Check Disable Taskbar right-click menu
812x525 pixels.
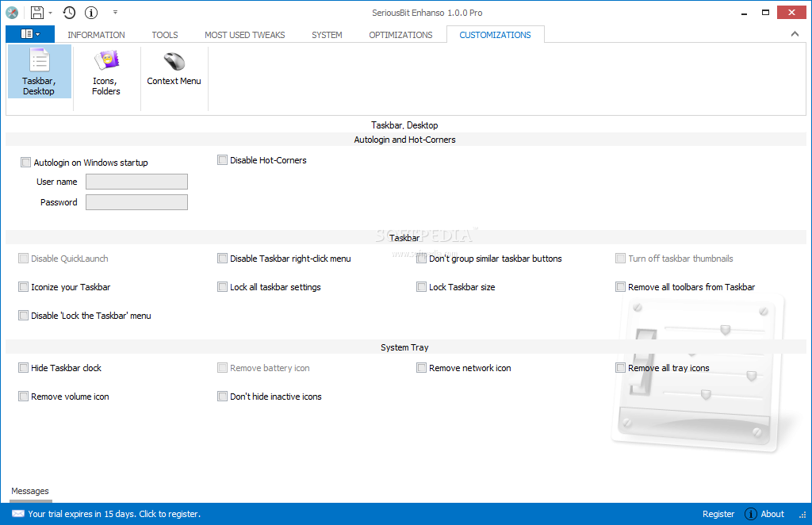[222, 259]
